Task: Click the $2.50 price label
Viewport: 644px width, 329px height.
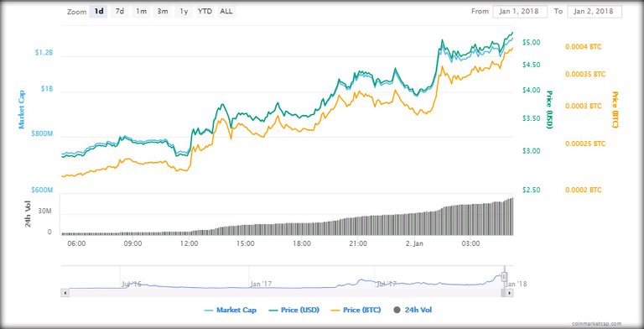Action: (531, 190)
